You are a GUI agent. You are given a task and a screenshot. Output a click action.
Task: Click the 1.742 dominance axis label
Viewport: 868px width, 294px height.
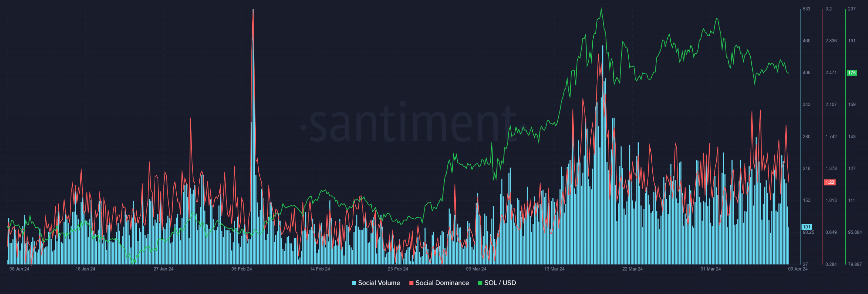831,137
